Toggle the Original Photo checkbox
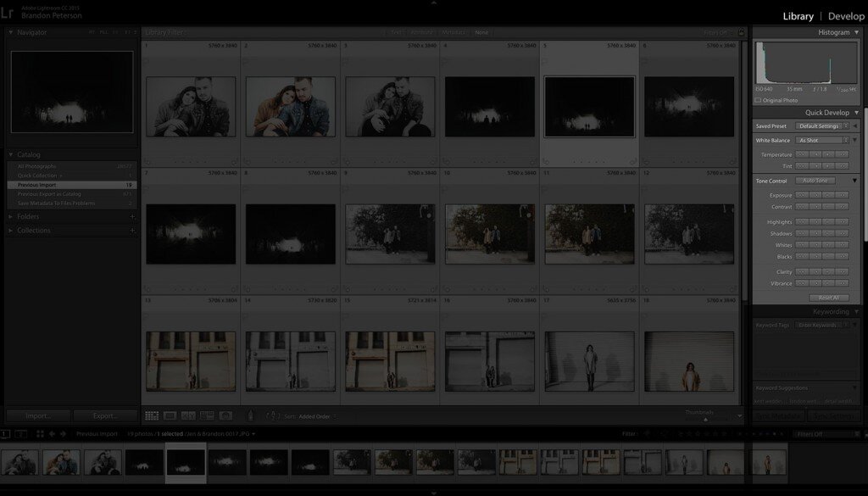 pos(758,100)
